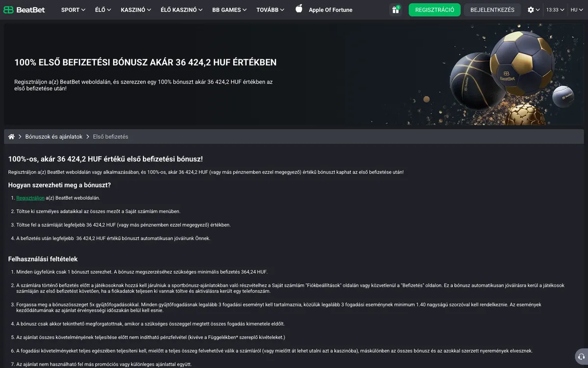Follow the green Regisztráljon link
This screenshot has height=368, width=588.
tap(30, 198)
